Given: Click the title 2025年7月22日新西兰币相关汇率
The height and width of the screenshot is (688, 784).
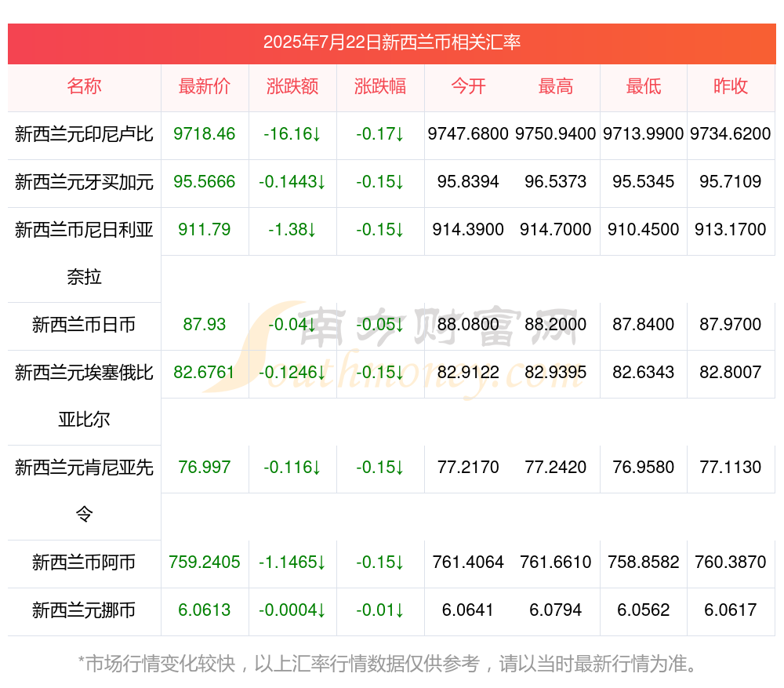Looking at the screenshot, I should 392,42.
